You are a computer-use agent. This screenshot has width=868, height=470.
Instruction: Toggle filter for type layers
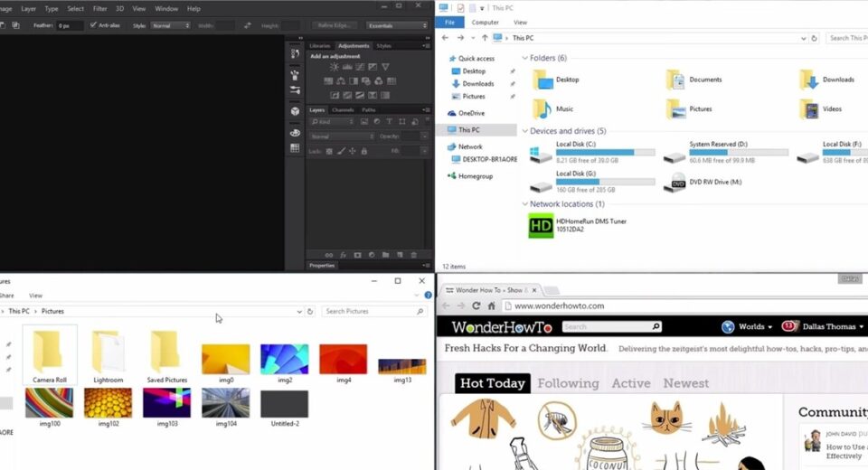(x=389, y=122)
